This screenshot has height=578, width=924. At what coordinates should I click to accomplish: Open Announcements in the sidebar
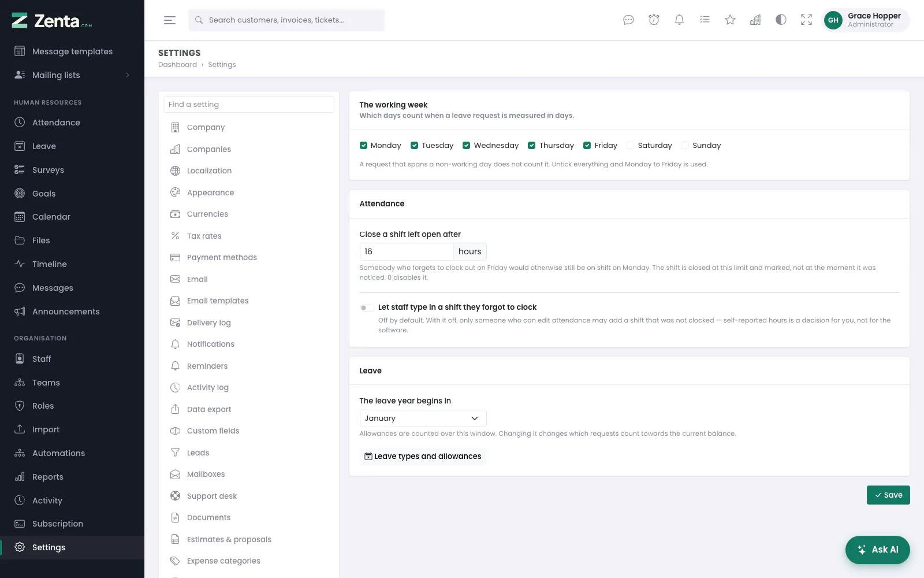[x=72, y=312]
